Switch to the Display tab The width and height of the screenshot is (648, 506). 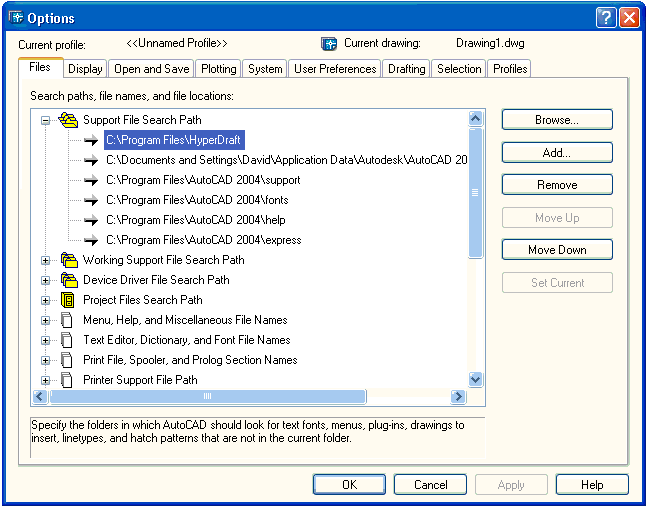coord(85,69)
